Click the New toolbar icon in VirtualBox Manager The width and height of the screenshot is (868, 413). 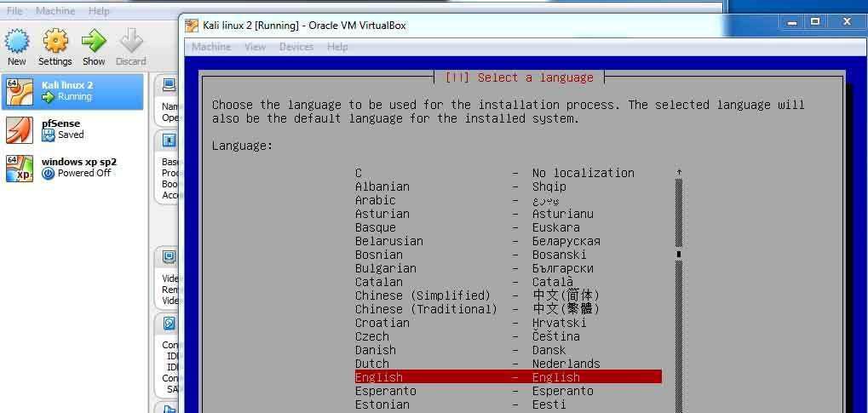click(16, 41)
